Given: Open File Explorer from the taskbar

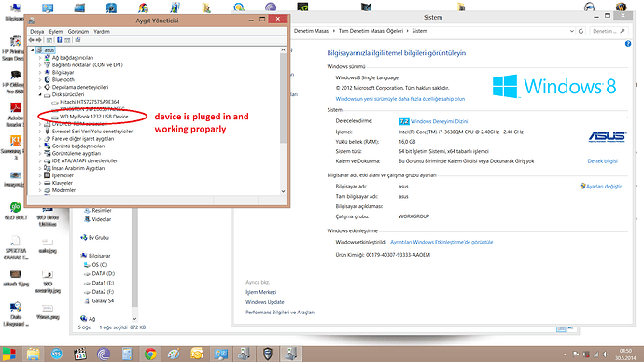Looking at the screenshot, I should (x=34, y=354).
